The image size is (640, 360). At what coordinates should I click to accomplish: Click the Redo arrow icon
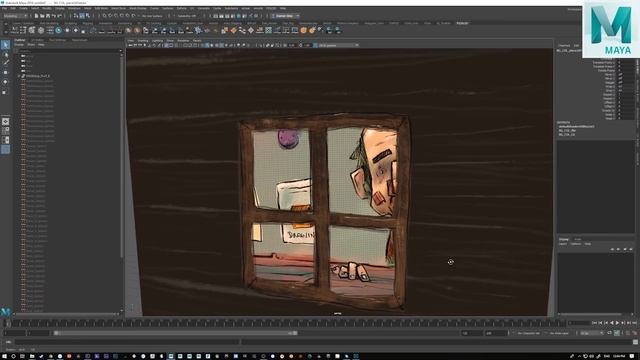point(60,16)
